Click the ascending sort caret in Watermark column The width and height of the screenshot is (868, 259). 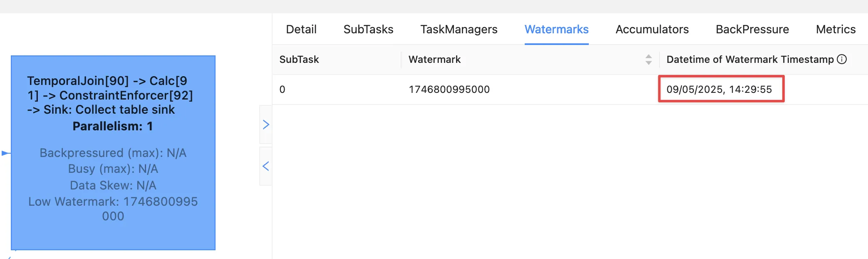[x=648, y=56]
